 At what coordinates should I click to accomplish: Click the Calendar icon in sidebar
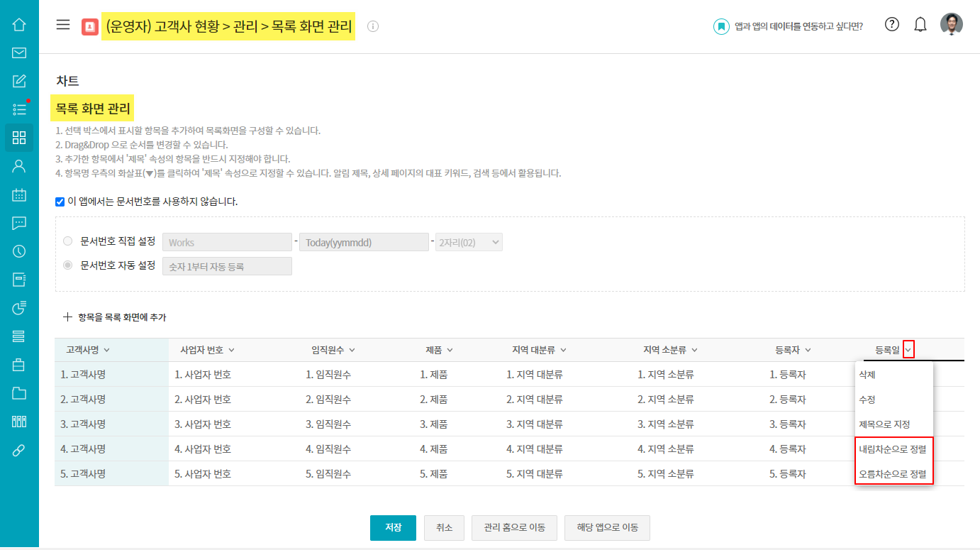coord(19,194)
